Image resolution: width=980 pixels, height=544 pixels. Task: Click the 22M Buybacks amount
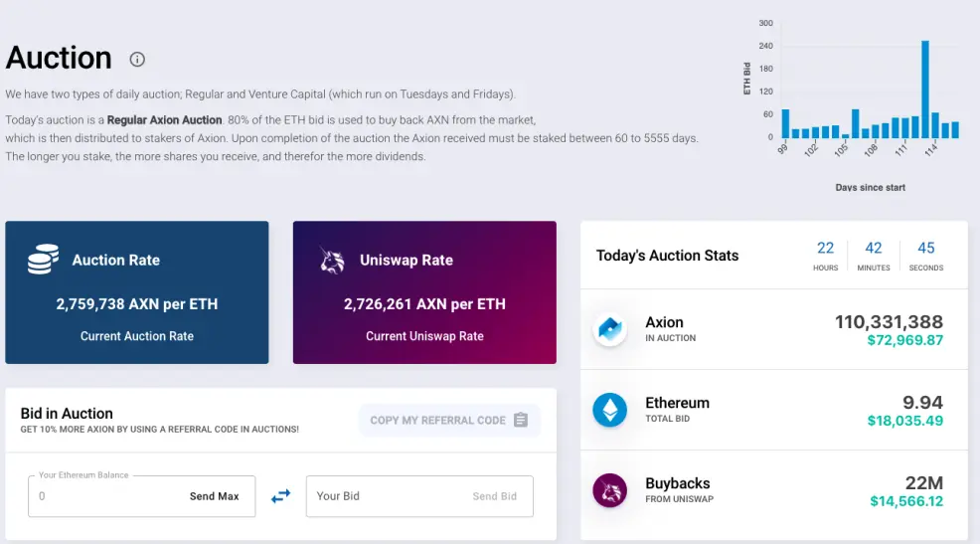click(x=923, y=482)
